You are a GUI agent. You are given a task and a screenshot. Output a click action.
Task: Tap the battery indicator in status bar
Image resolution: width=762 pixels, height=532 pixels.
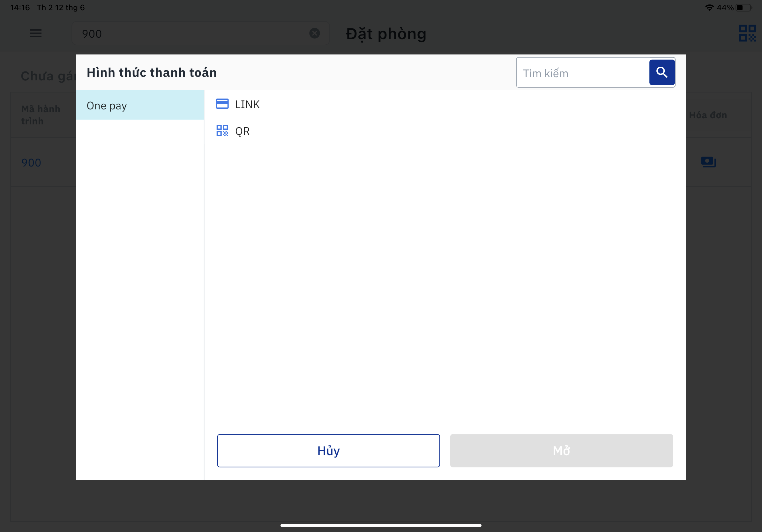click(x=744, y=8)
